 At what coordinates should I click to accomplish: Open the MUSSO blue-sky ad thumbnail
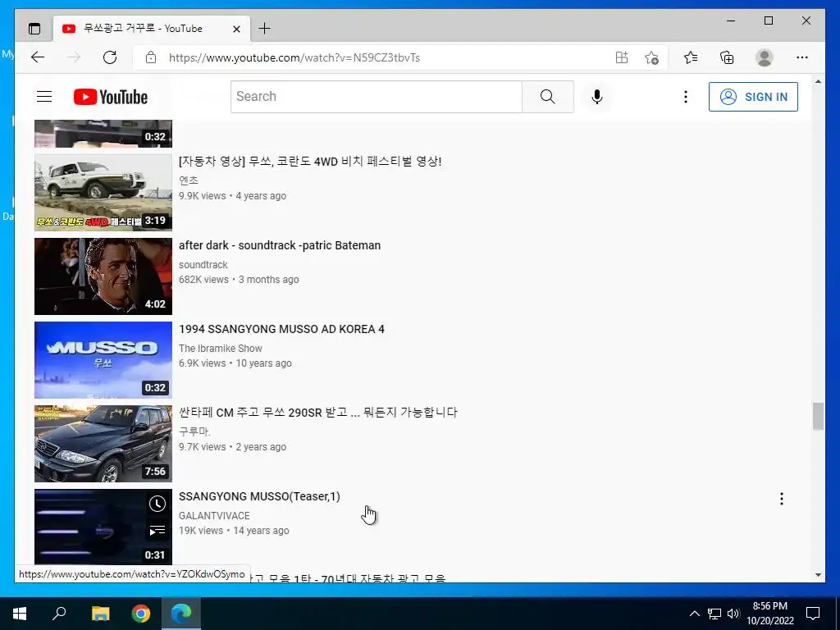coord(103,360)
